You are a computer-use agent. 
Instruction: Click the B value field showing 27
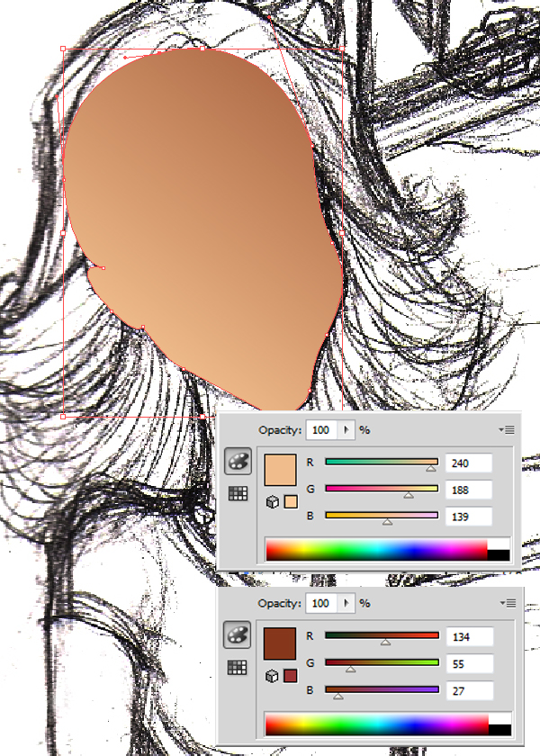470,691
